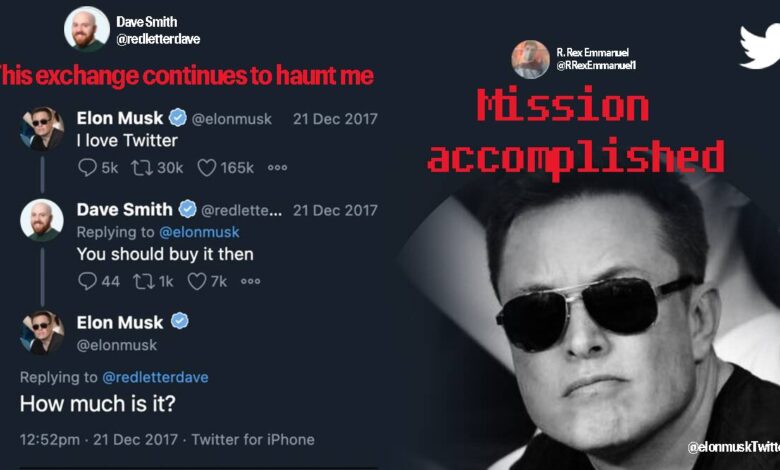Click the retweet icon showing 30k

click(142, 168)
